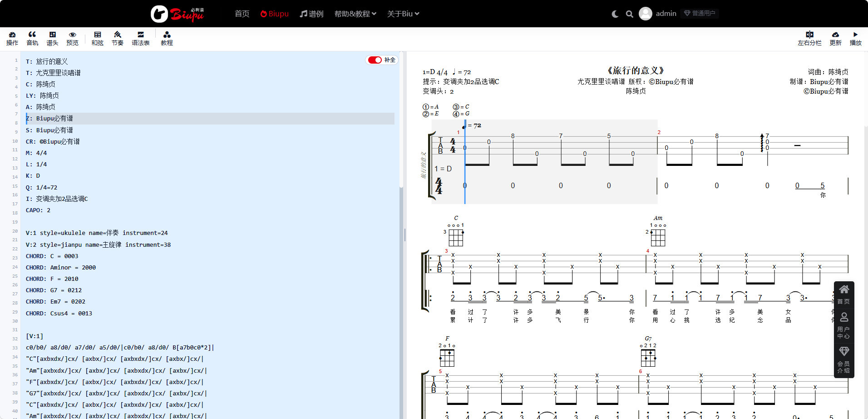Viewport: 868px width, 419px height.
Task: Toggle the 补全 autocomplete switch
Action: click(x=375, y=60)
